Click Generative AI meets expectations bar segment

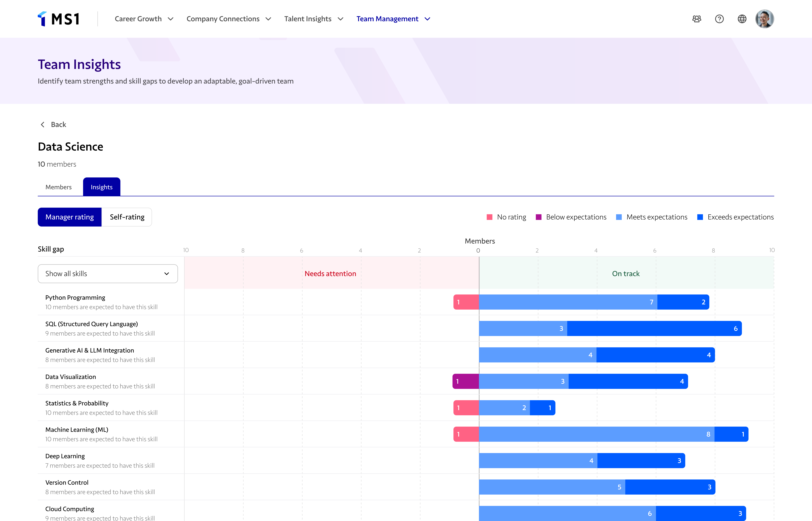538,355
